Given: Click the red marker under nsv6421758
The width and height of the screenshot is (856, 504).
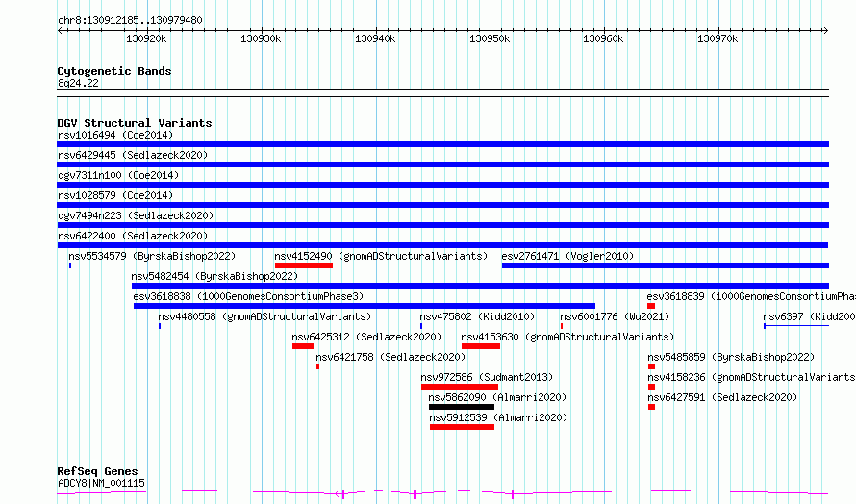Looking at the screenshot, I should coord(317,366).
